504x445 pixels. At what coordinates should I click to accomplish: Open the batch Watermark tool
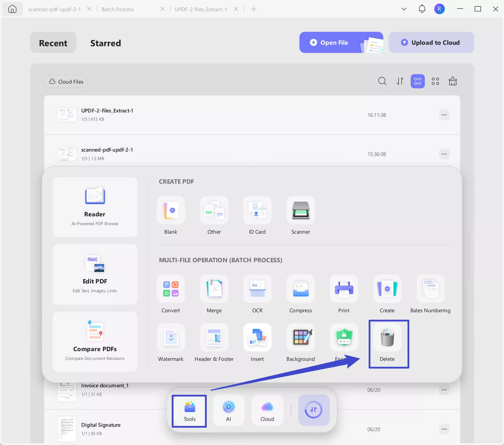click(x=171, y=337)
